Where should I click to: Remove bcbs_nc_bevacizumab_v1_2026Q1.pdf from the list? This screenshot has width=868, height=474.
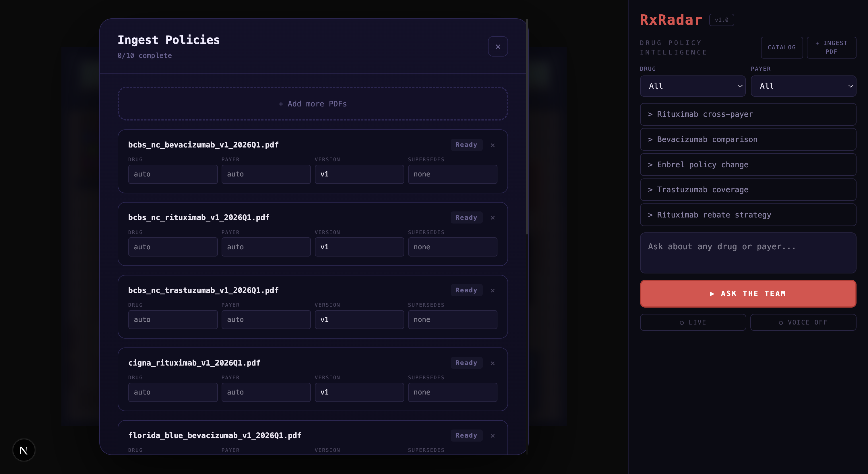click(492, 145)
